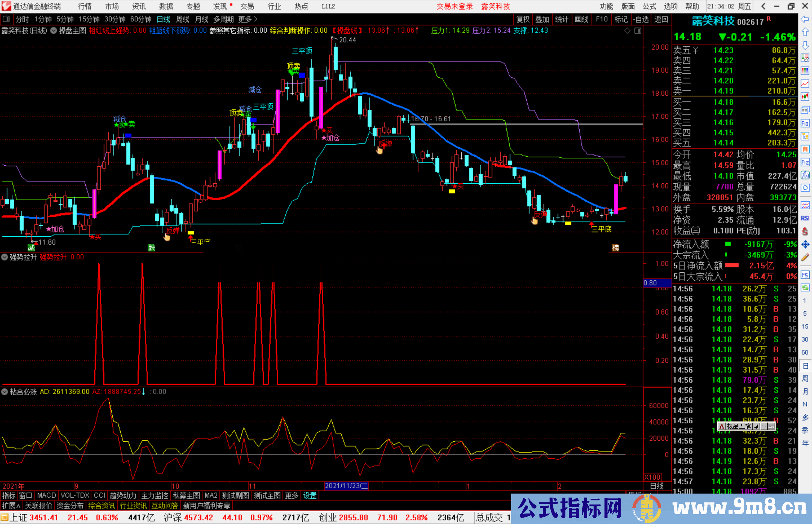The width and height of the screenshot is (812, 524).
Task: Toggle the 强势拉升 sub-chart indicator button
Action: [5, 257]
